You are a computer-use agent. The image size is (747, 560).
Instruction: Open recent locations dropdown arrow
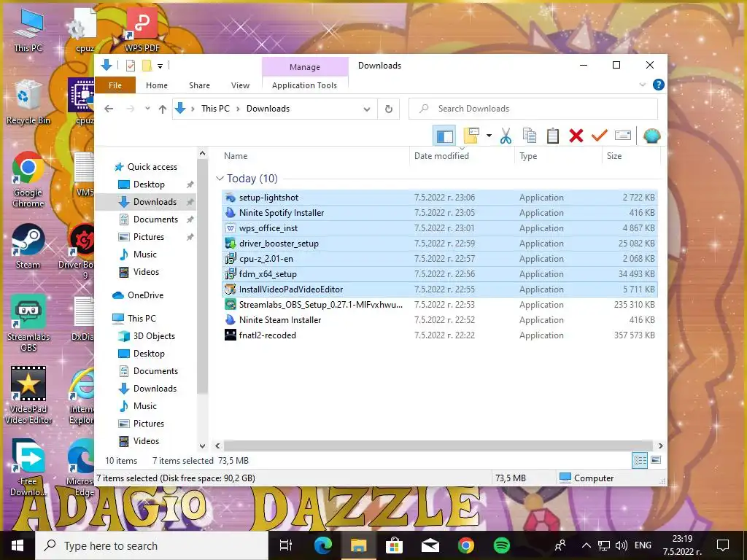point(147,109)
